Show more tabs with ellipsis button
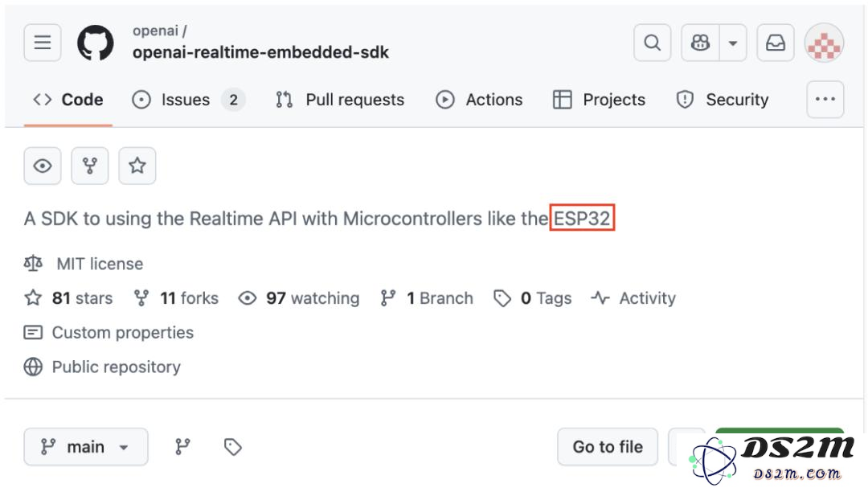 coord(825,100)
